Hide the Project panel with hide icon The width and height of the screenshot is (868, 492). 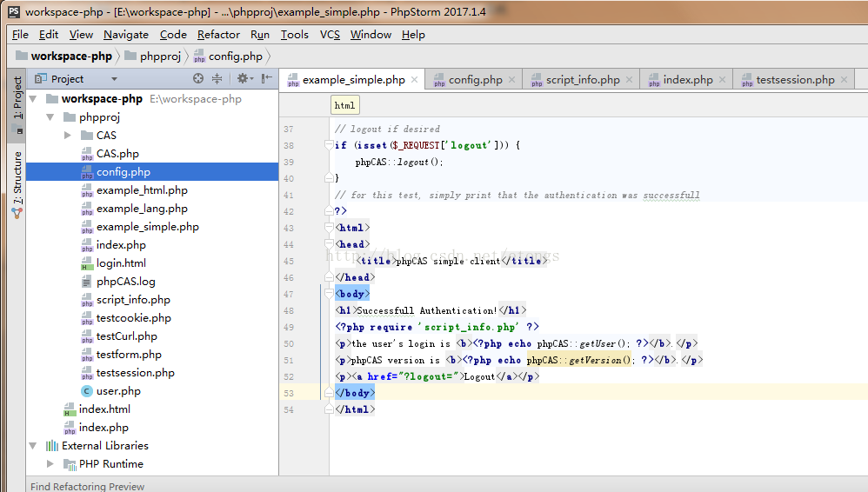(x=267, y=78)
